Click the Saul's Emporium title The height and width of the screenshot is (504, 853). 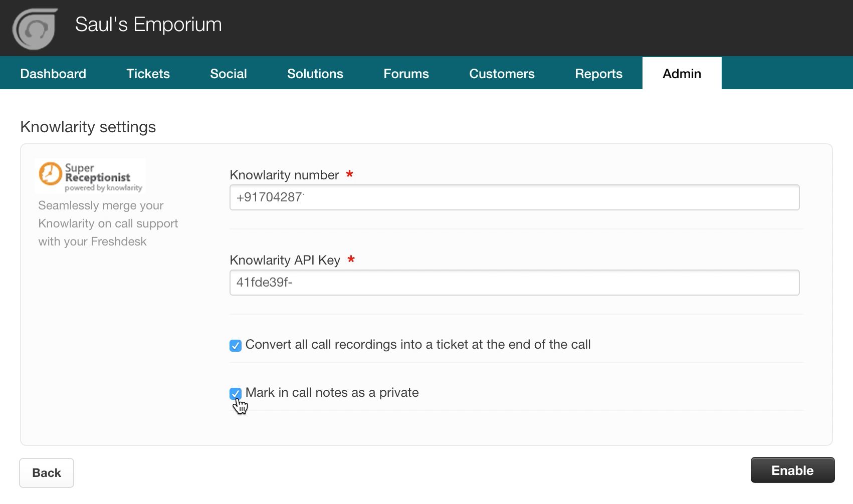point(148,25)
